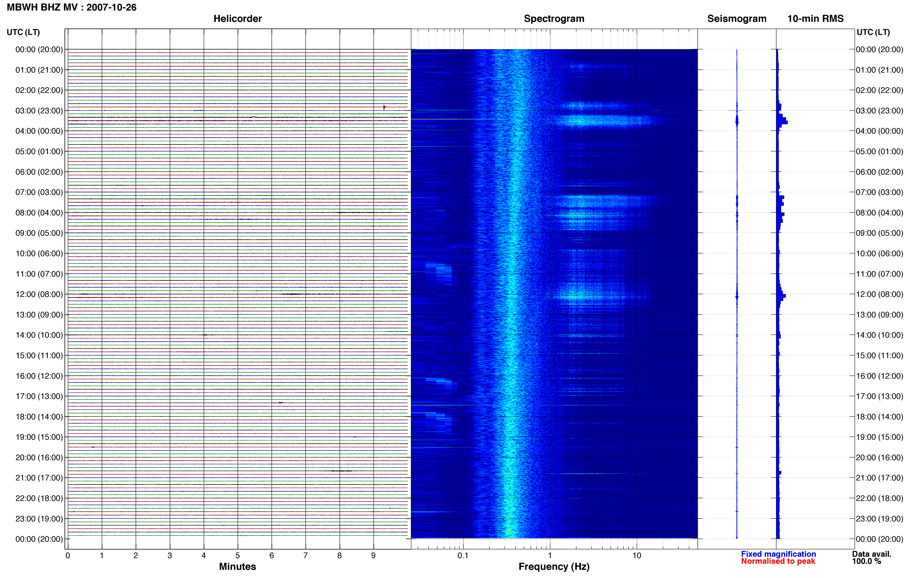
Task: Click '10:00 (06:00)' on the helicorder time axis
Action: click(x=39, y=253)
